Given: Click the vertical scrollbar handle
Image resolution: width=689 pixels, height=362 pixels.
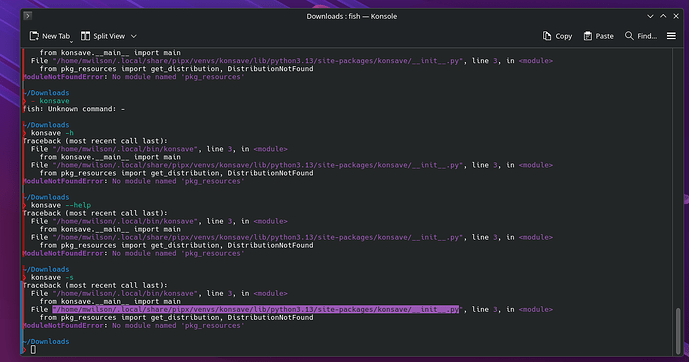Looking at the screenshot, I should 678,329.
